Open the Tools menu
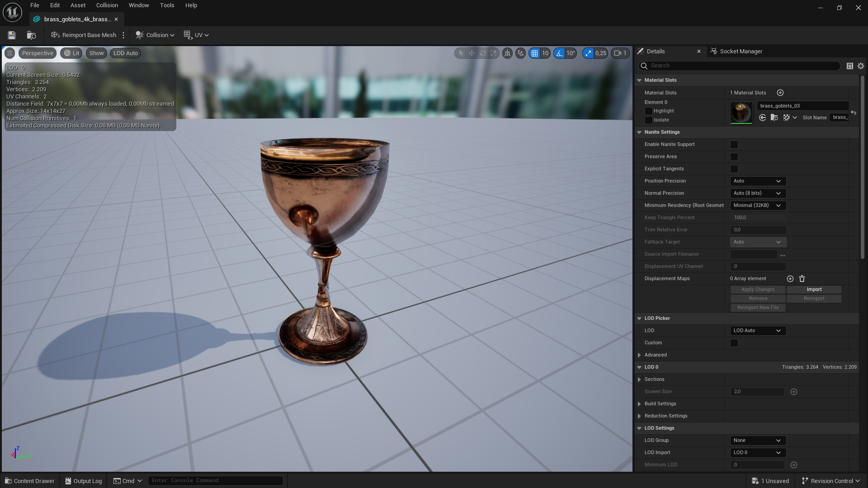 (x=167, y=5)
